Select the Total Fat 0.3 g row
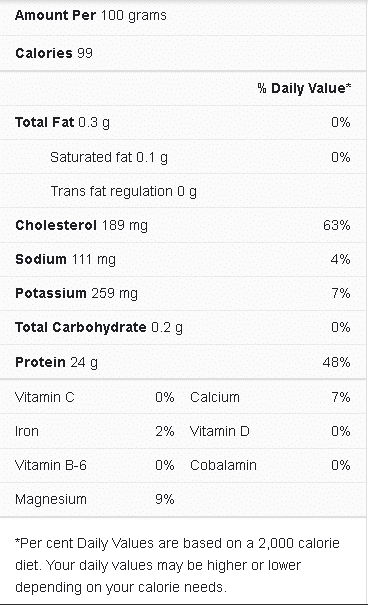Screen dimensions: 368x605 (x=183, y=123)
